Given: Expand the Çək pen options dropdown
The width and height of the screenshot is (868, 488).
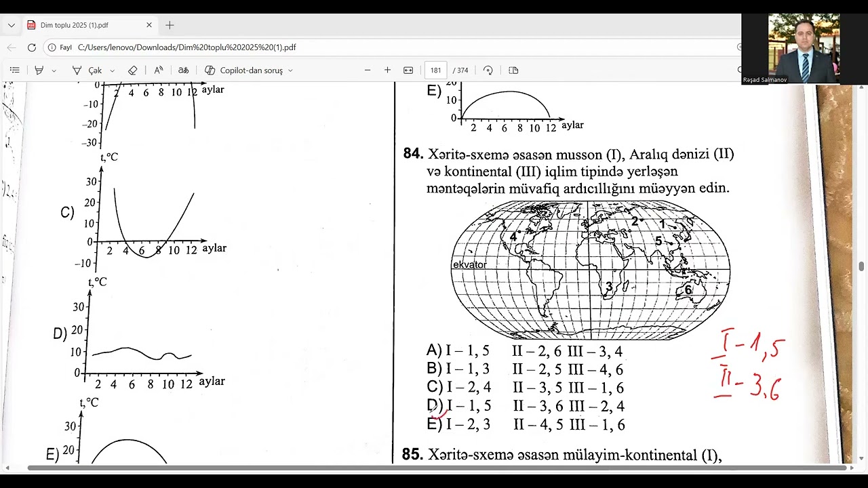Looking at the screenshot, I should click(x=113, y=70).
